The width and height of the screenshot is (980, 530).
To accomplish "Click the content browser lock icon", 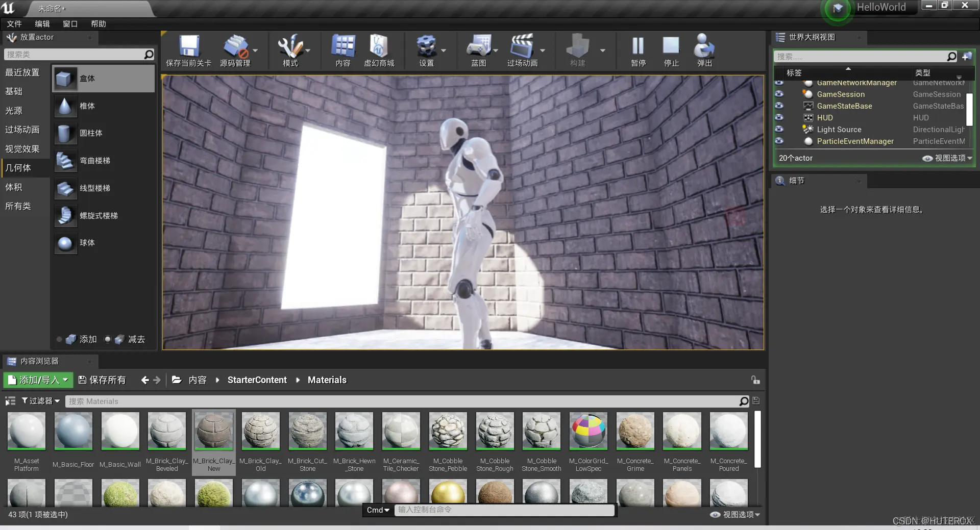I will 755,380.
